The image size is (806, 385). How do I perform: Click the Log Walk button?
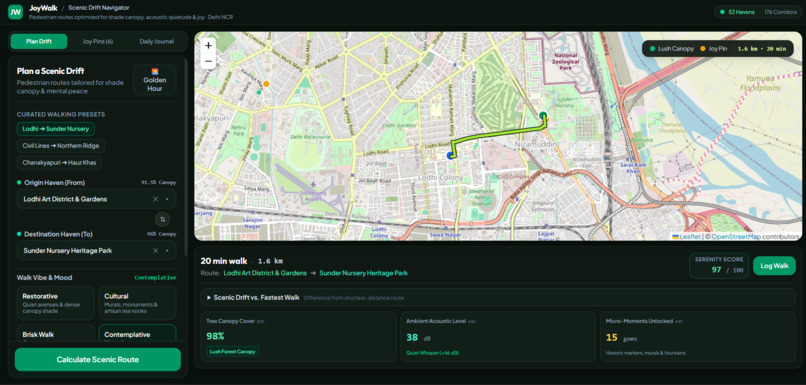click(x=774, y=266)
